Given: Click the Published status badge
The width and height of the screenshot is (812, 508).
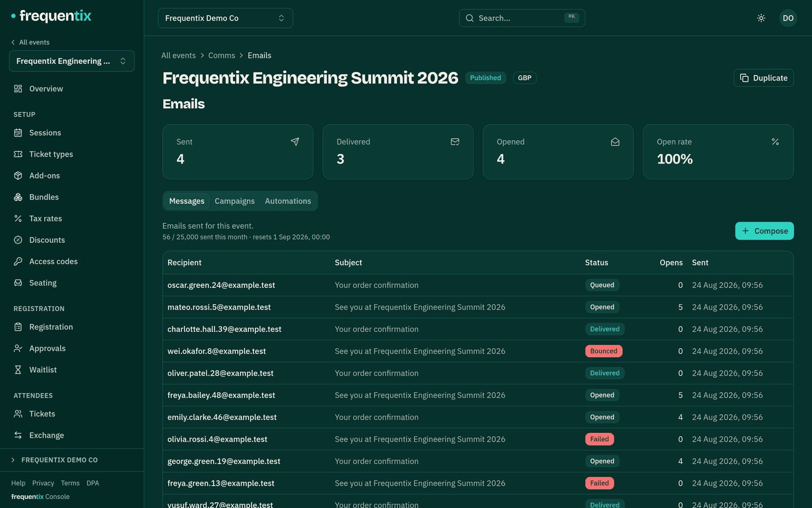Looking at the screenshot, I should tap(485, 78).
